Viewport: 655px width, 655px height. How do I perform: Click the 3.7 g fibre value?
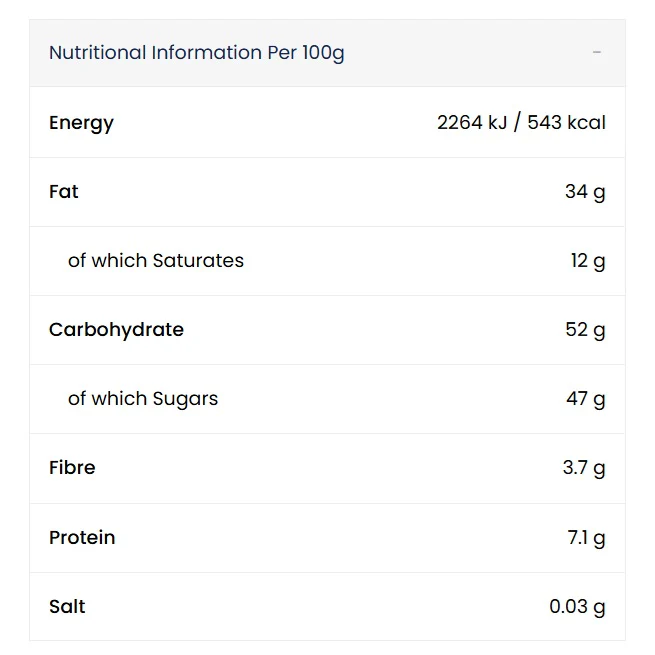pyautogui.click(x=584, y=468)
